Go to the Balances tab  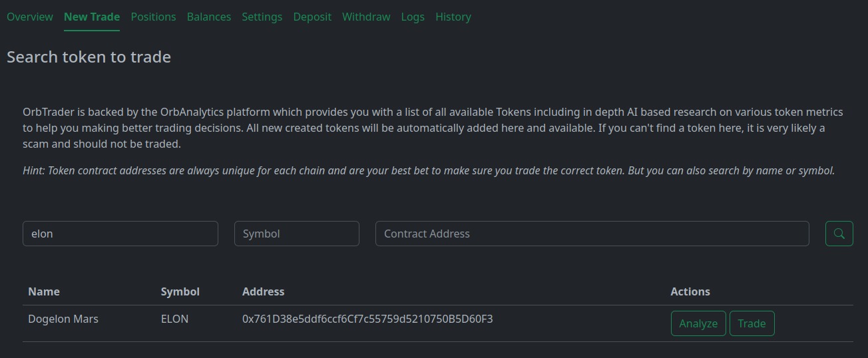click(209, 17)
